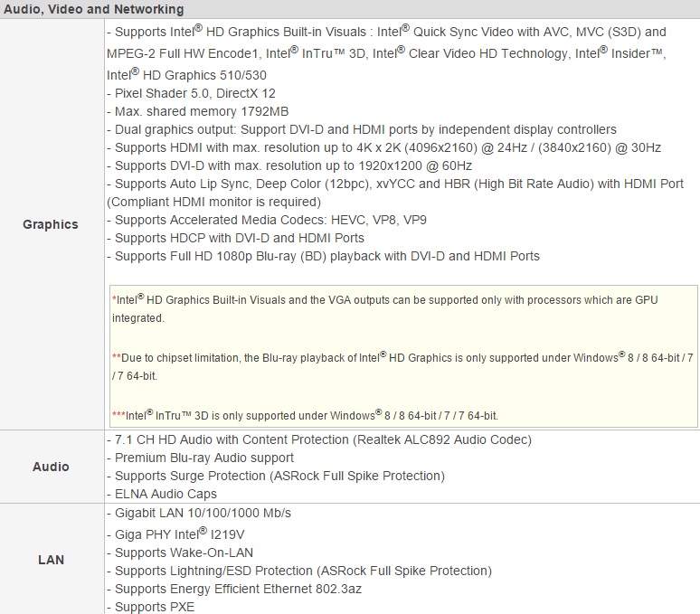Click the "Pixel Shader 5.0, DirectX 12" line
The image size is (700, 614).
192,93
